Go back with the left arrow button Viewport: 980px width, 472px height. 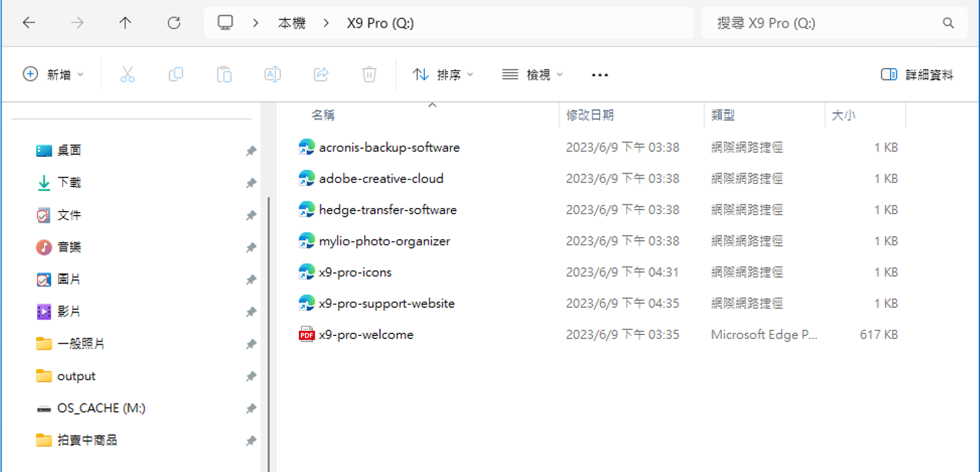pyautogui.click(x=29, y=23)
